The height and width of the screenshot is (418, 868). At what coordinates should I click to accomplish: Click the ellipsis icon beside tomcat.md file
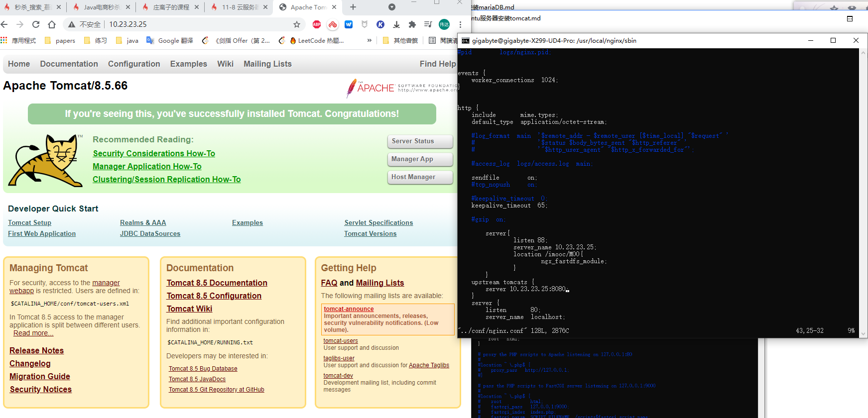click(x=850, y=18)
